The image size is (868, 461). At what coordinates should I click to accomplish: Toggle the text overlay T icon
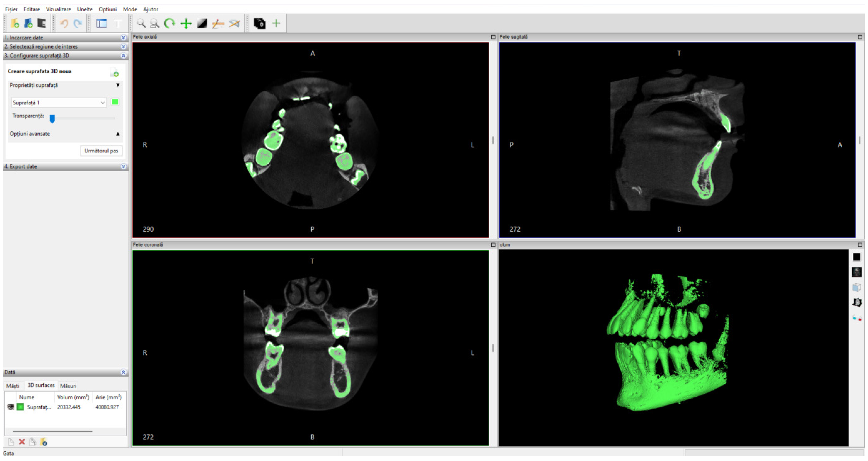[117, 23]
